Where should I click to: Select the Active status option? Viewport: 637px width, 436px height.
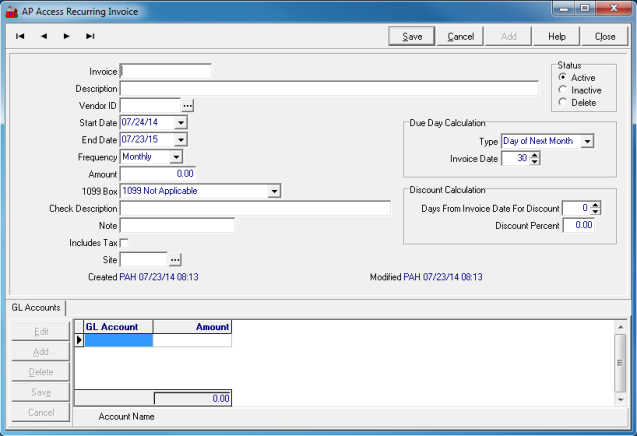point(563,78)
